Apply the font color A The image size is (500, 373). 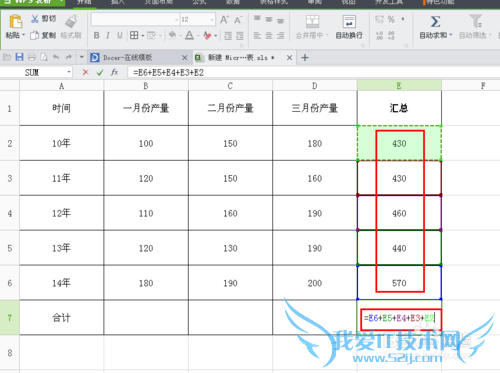189,35
